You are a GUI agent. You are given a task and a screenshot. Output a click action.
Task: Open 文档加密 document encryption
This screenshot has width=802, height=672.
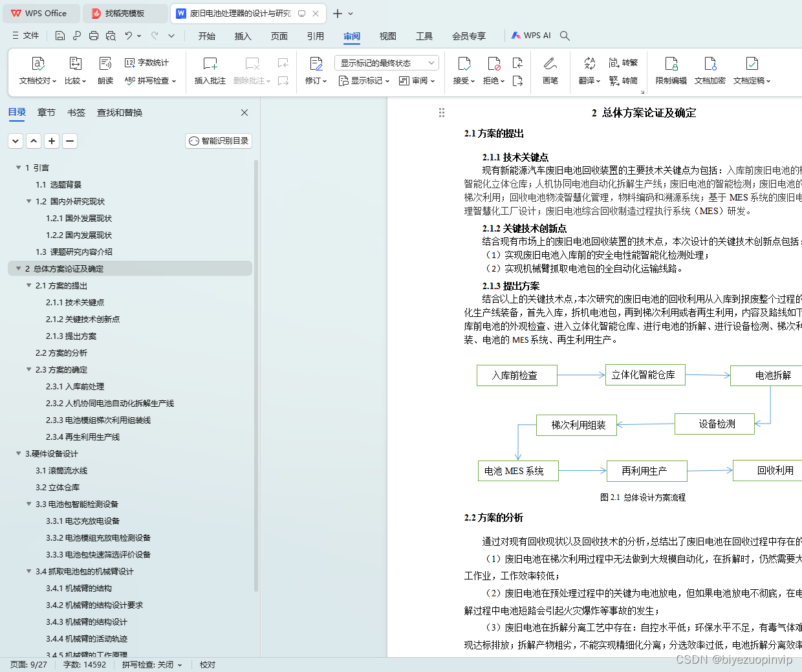pyautogui.click(x=710, y=70)
